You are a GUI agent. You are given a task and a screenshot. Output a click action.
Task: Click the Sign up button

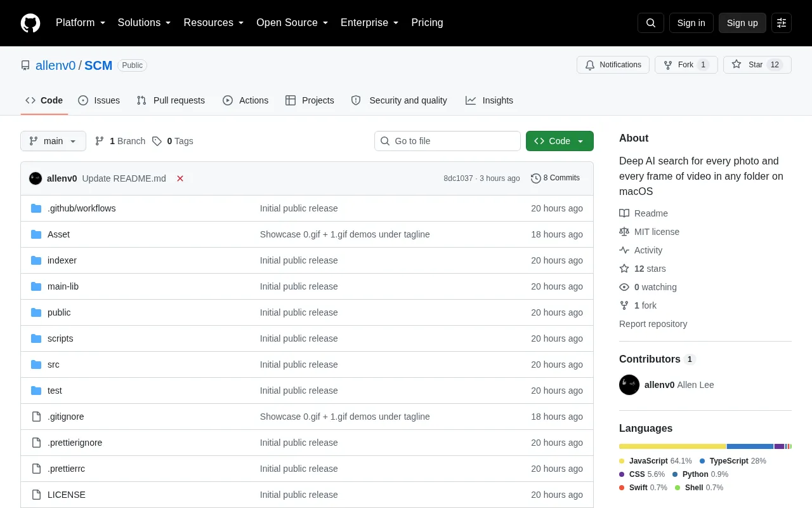pos(742,23)
